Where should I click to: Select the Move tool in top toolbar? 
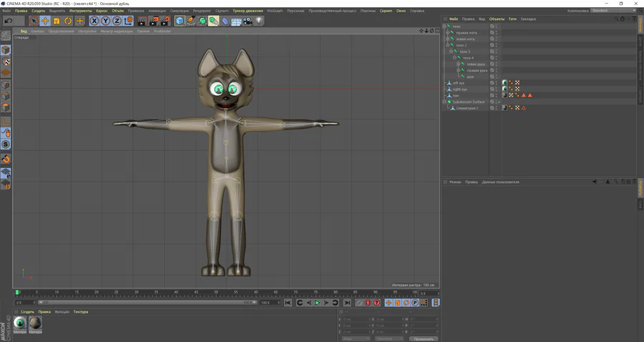45,21
